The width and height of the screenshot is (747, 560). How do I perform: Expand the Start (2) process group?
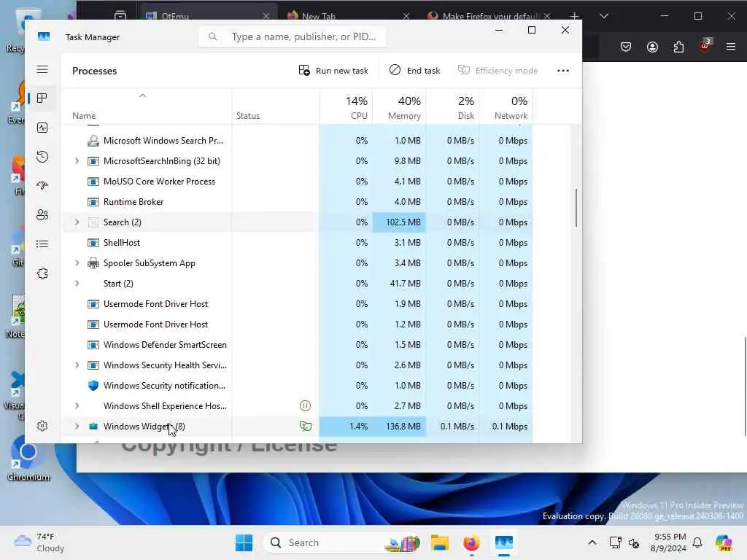coord(77,284)
